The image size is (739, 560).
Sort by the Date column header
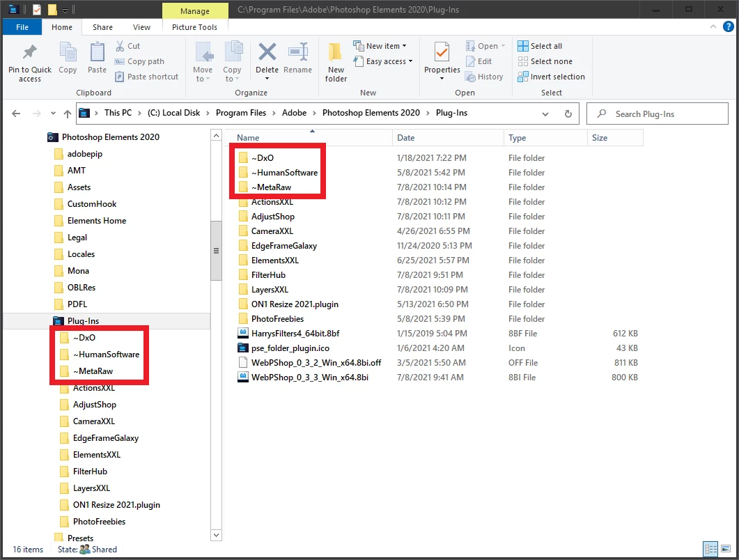pos(448,138)
